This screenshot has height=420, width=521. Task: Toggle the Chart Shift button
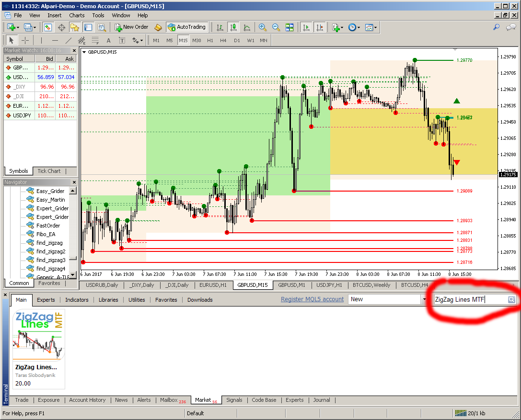click(320, 27)
